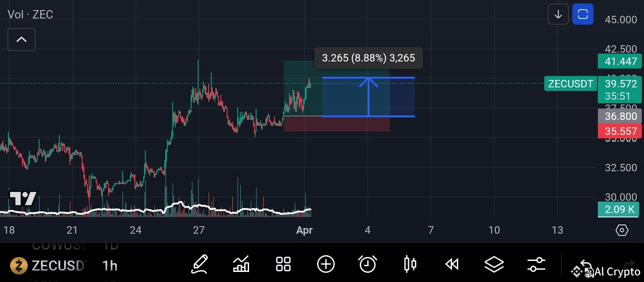Screen dimensions: 644x282
Task: Open alerts using the alarm clock icon
Action: pyautogui.click(x=367, y=264)
